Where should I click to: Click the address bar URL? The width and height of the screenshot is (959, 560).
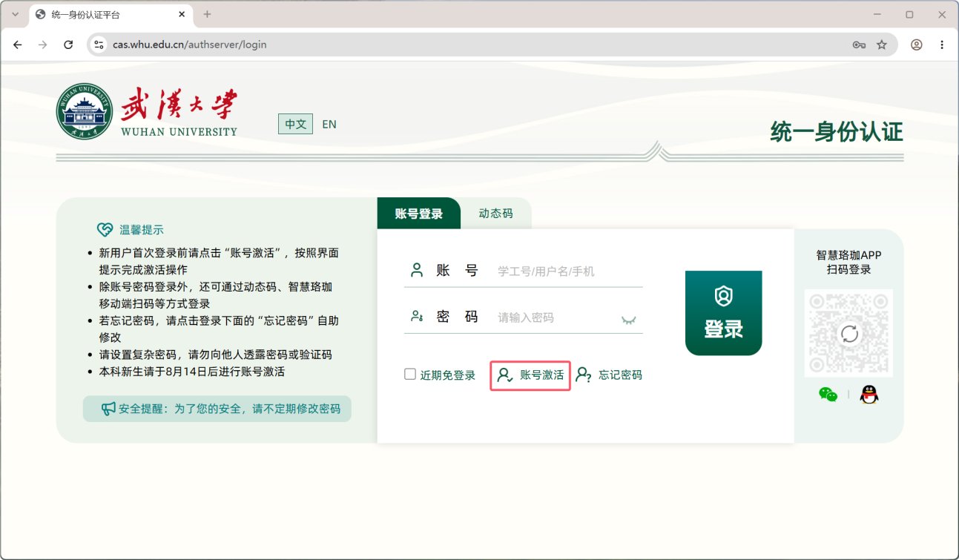[x=190, y=45]
